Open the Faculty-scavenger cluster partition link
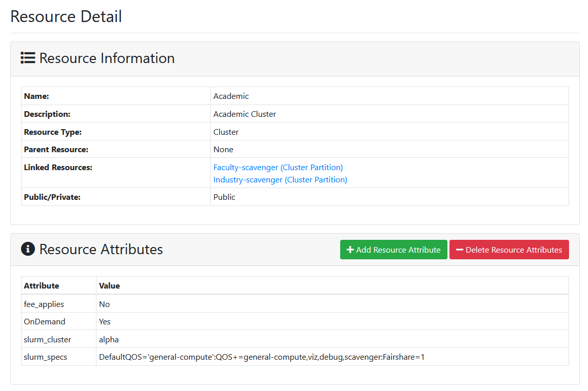The height and width of the screenshot is (391, 588). 278,168
